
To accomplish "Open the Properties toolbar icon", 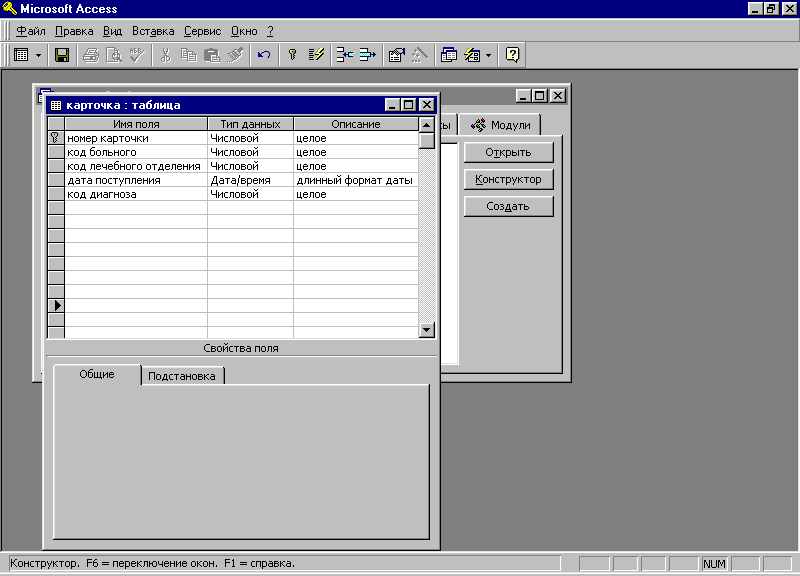I will pyautogui.click(x=396, y=55).
